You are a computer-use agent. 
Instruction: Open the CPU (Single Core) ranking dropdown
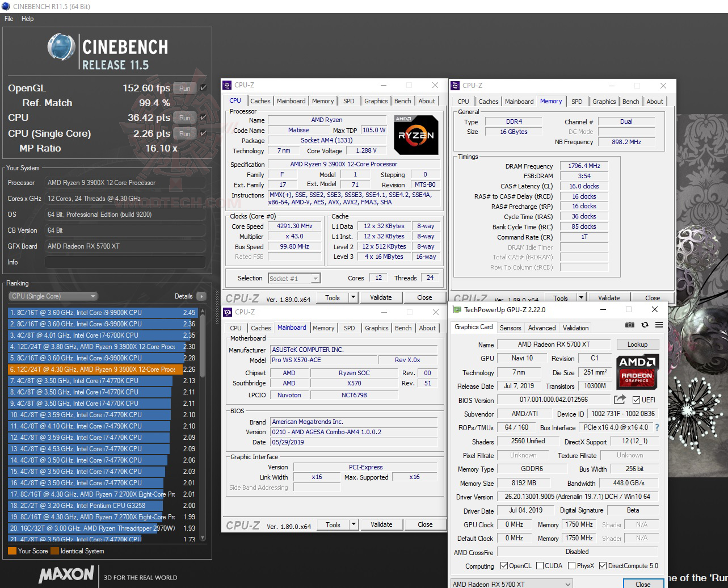click(x=92, y=296)
